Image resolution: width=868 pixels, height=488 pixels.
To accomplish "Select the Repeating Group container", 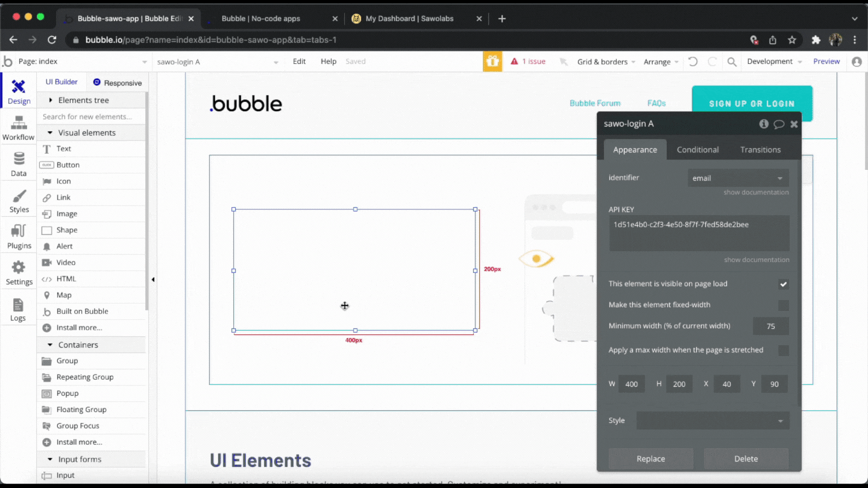I will (92, 377).
